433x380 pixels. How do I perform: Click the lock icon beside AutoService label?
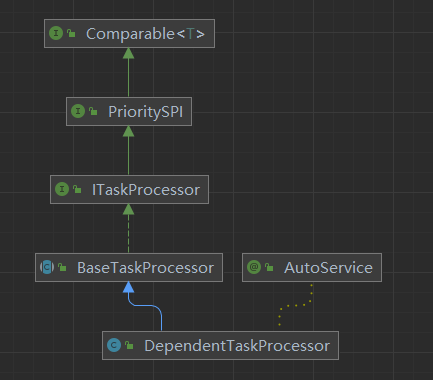tap(269, 267)
